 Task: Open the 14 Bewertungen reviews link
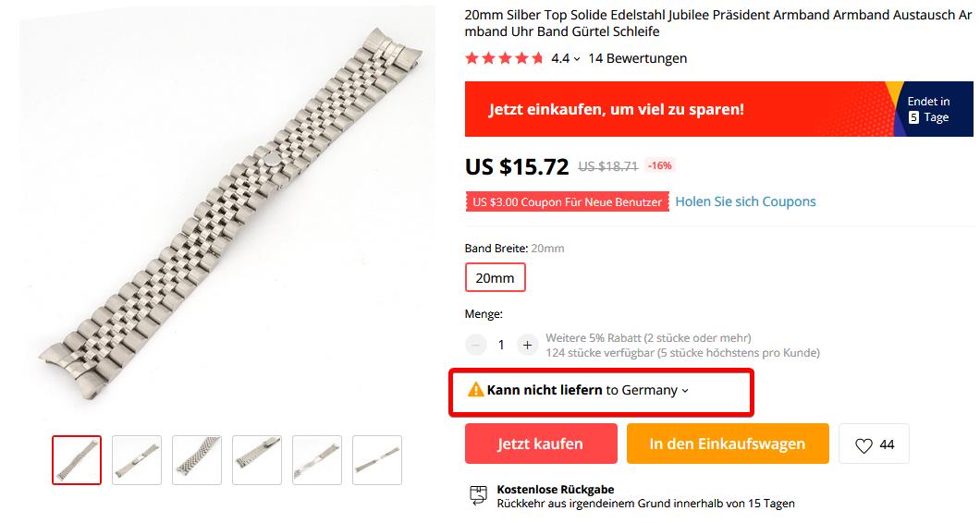[x=638, y=59]
